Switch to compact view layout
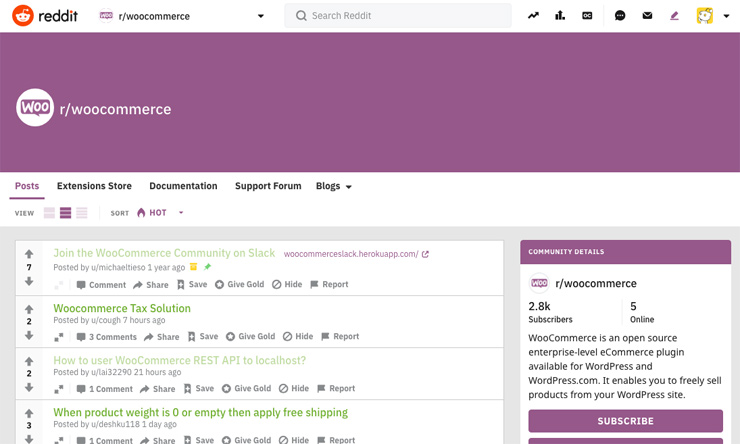 pos(82,213)
